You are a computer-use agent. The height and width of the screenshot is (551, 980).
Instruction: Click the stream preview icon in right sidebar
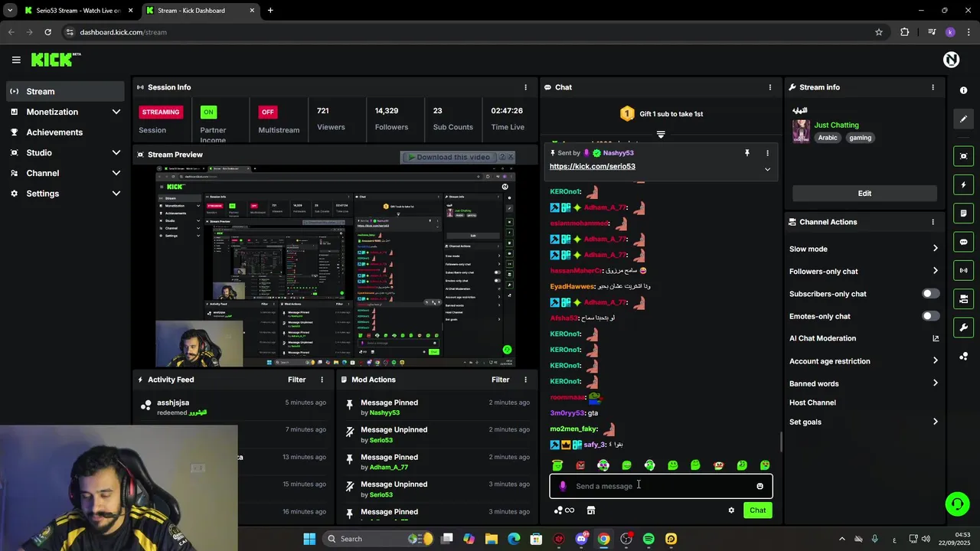click(x=963, y=156)
